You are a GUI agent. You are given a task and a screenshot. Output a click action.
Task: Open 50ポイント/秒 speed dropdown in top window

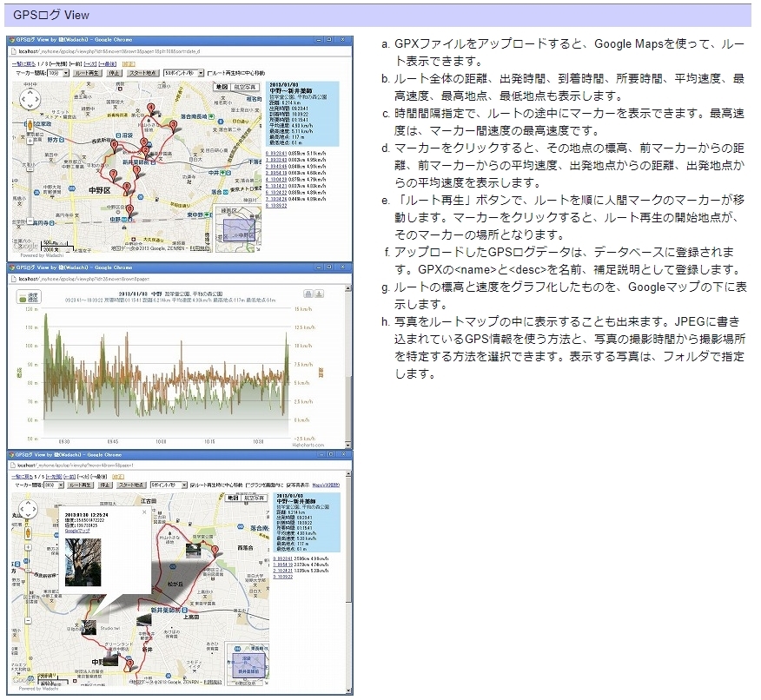[183, 73]
